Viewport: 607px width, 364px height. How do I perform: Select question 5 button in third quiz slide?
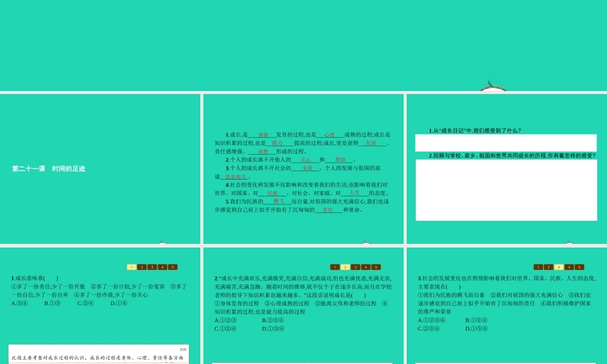(579, 267)
